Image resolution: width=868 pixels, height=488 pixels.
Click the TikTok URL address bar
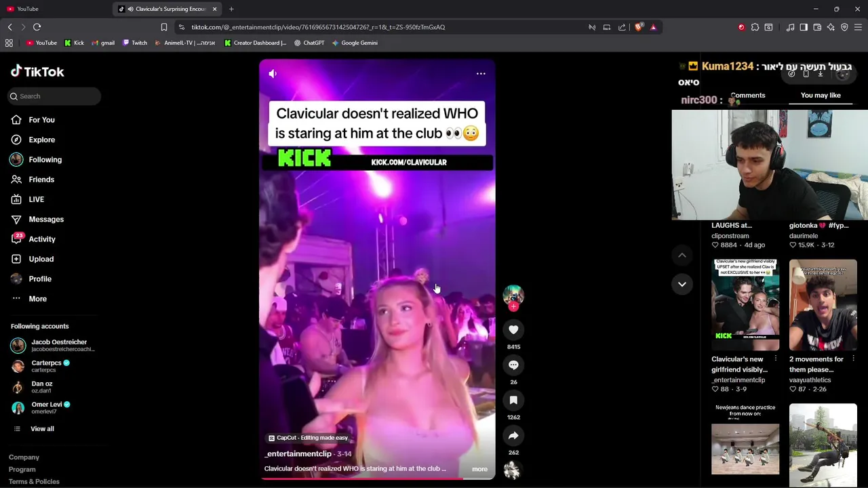pyautogui.click(x=380, y=27)
